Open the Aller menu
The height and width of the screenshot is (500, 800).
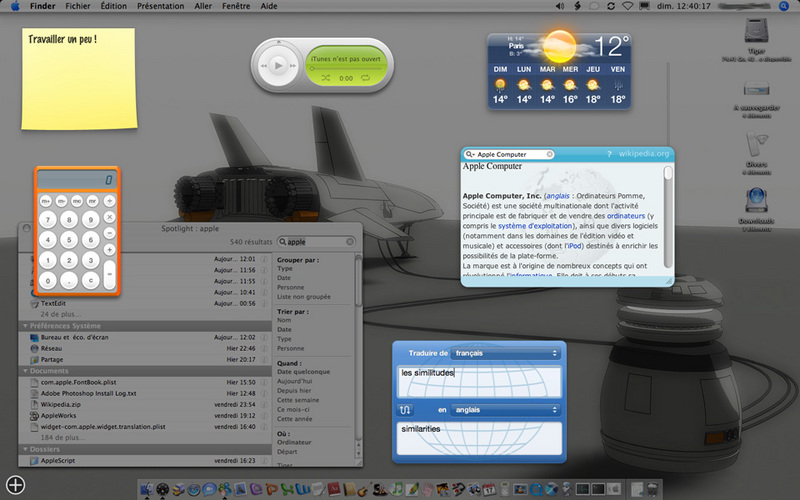tap(203, 6)
